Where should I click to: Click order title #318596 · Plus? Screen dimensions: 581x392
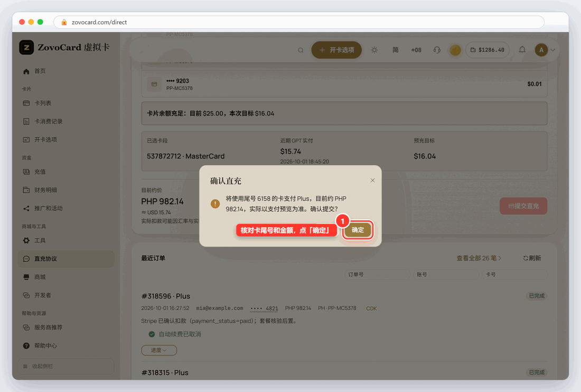(166, 296)
